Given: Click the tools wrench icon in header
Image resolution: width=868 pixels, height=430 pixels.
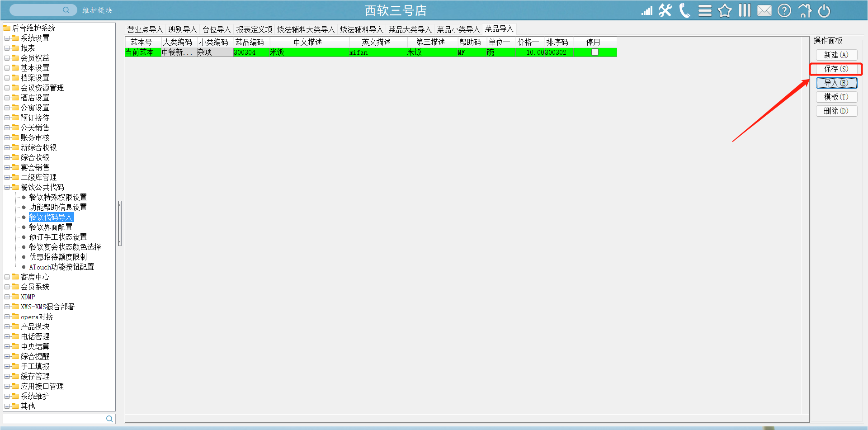Looking at the screenshot, I should [665, 10].
